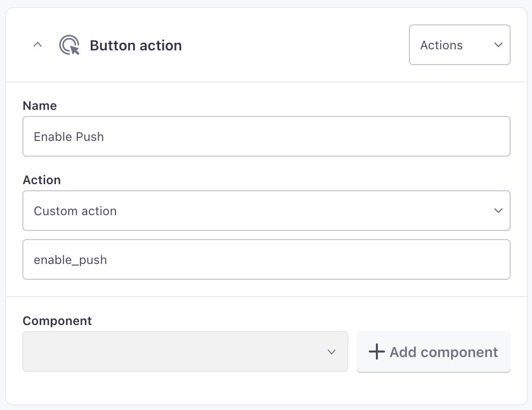This screenshot has height=410, width=532.
Task: Click the Button action heading text
Action: coord(136,45)
